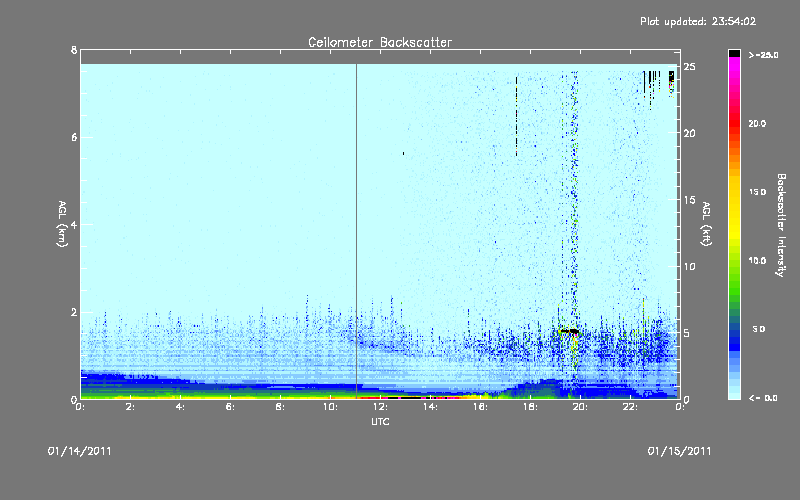Click the "5" kft tick on right axis
Viewport: 800px width, 500px height.
click(x=687, y=333)
